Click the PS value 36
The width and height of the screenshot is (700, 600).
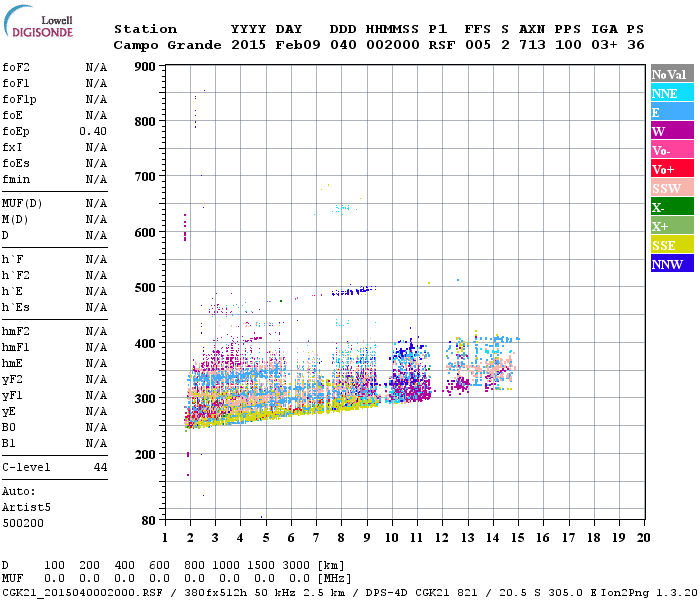(x=635, y=45)
